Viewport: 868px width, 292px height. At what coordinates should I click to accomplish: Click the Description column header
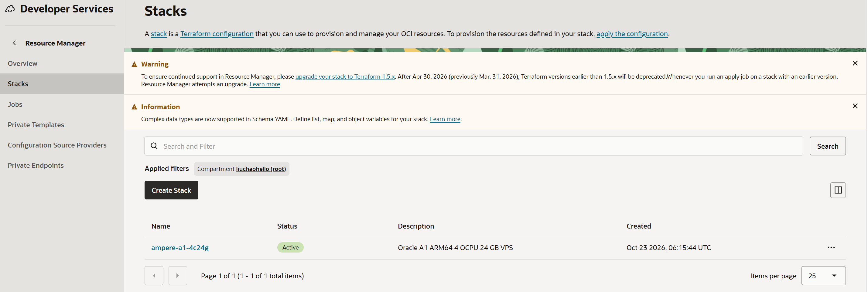[x=416, y=226]
